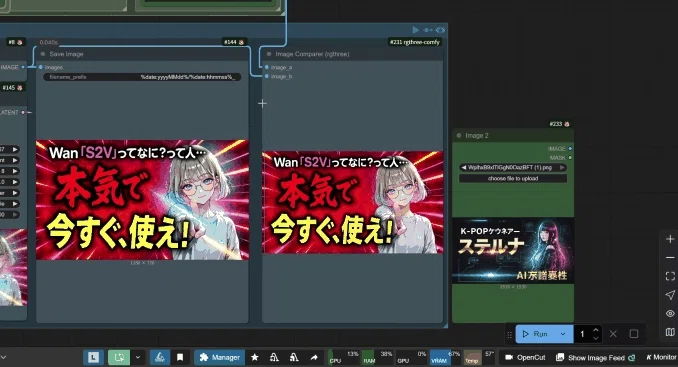The image size is (678, 367).
Task: Click the Save Image preview thumbnail
Action: coord(142,200)
